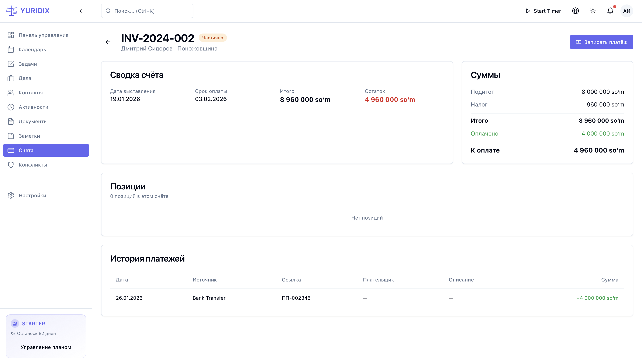Open the Задачи checkbox icon
Image resolution: width=642 pixels, height=364 pixels.
11,64
